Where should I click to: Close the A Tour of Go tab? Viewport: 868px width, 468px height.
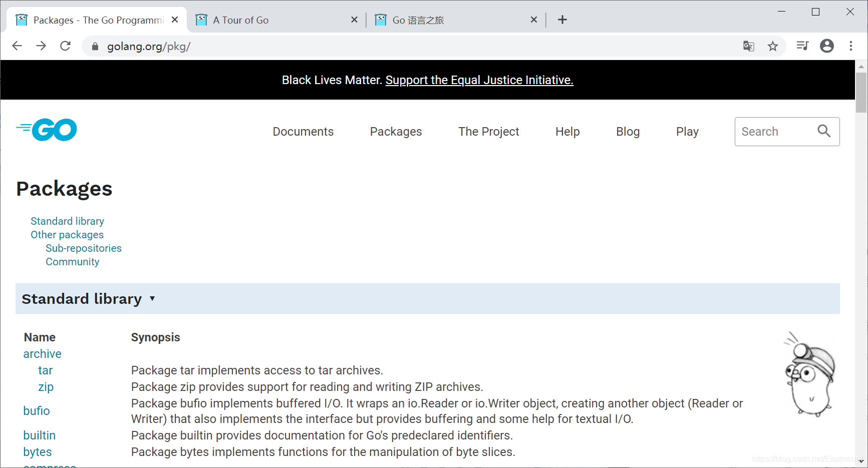coord(354,20)
